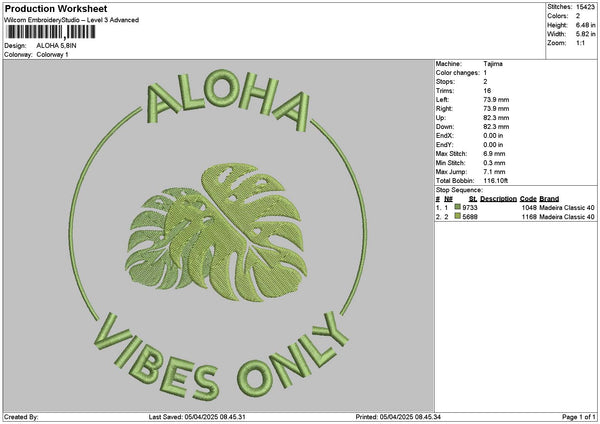This screenshot has width=600, height=424.
Task: Click the Total Bobbin value 116.10ft
Action: click(498, 180)
